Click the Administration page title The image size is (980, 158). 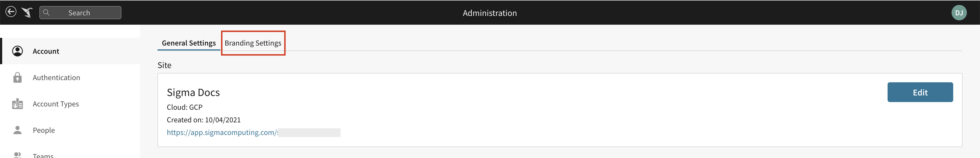coord(490,13)
